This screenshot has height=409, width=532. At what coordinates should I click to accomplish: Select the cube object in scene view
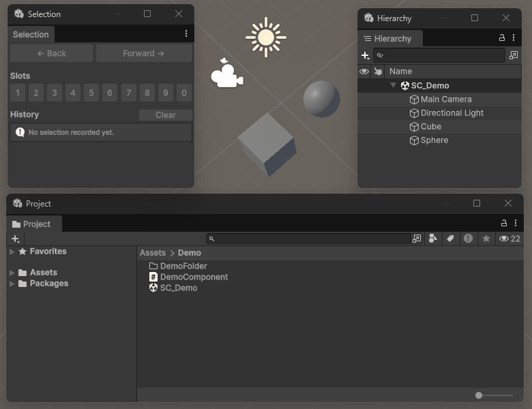pyautogui.click(x=267, y=145)
